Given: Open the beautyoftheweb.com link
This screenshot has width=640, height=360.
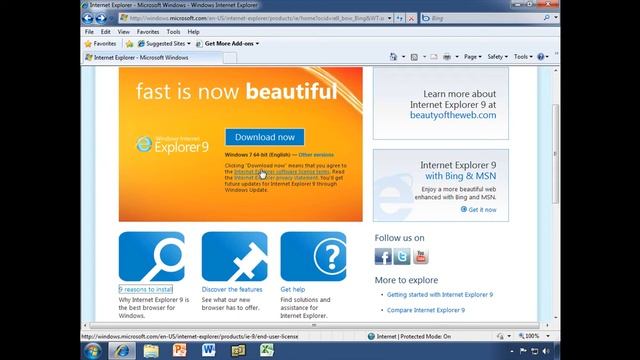Looking at the screenshot, I should [453, 115].
